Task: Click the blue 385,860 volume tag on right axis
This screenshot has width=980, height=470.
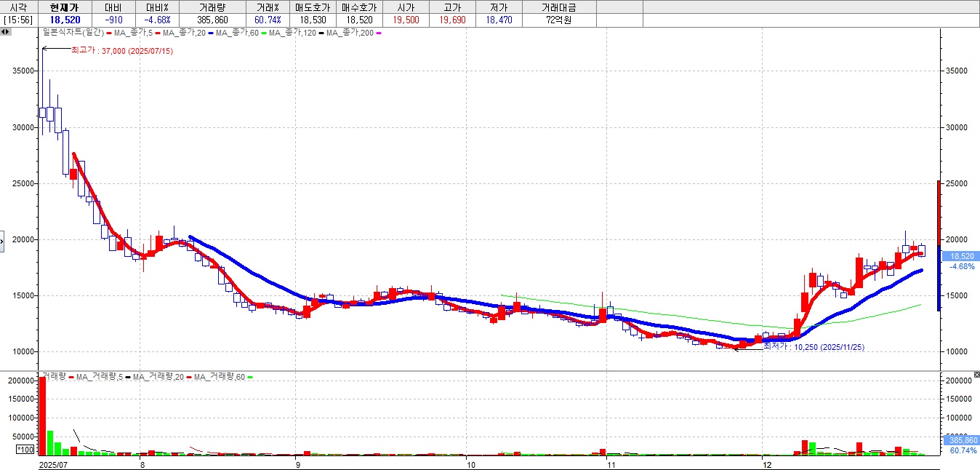Action: click(x=961, y=440)
